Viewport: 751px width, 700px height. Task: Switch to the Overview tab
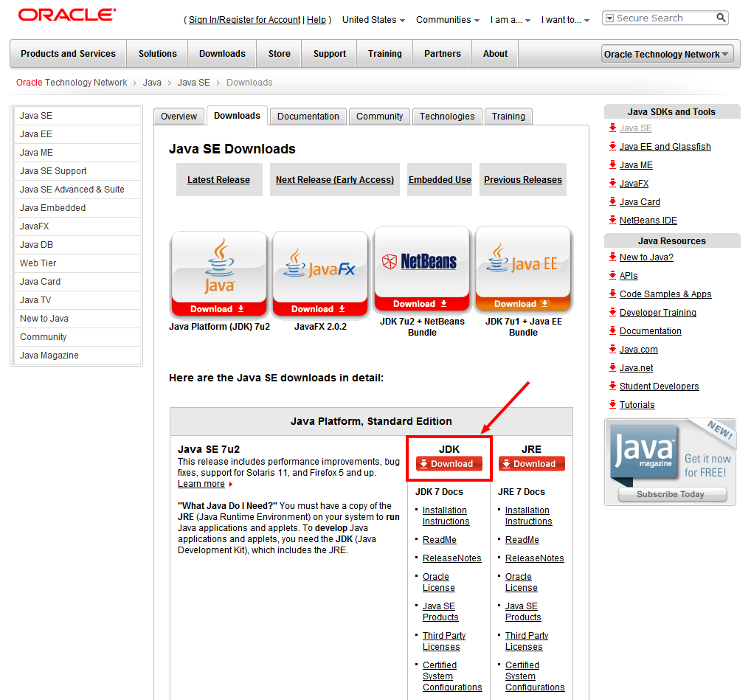[179, 117]
